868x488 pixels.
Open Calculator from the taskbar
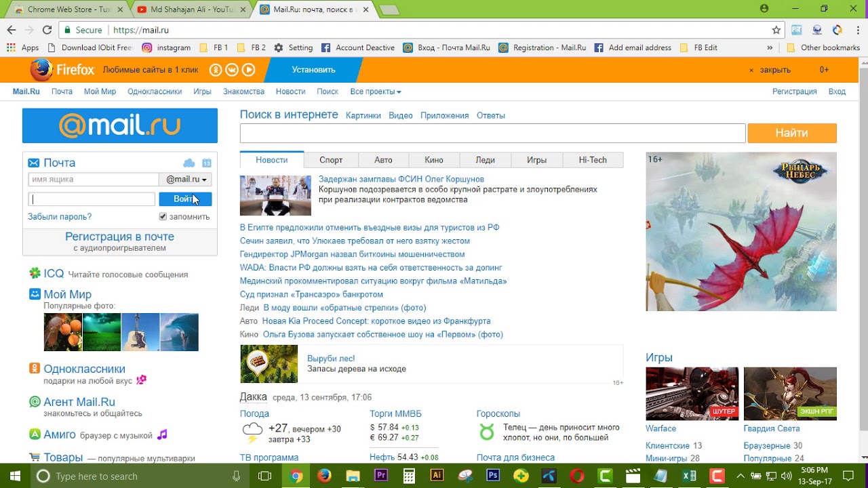pyautogui.click(x=409, y=476)
